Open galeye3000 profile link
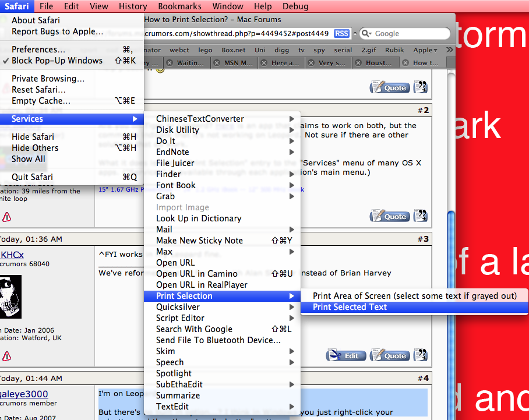The image size is (529, 420). pyautogui.click(x=24, y=394)
